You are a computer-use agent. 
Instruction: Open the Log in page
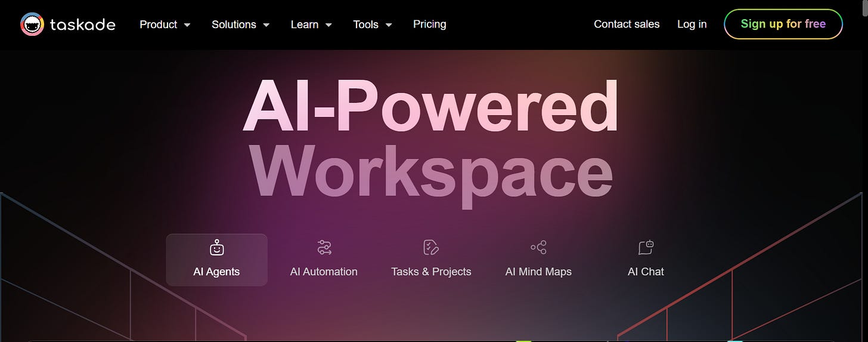(x=692, y=24)
